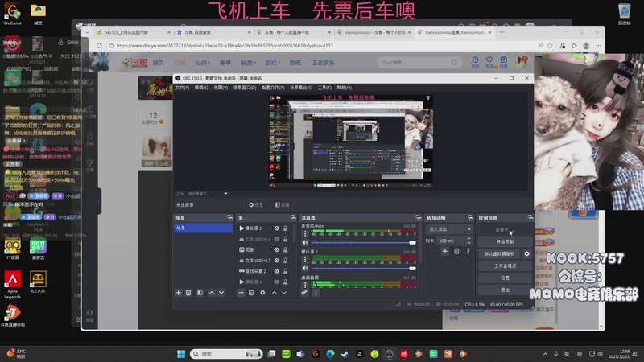Viewport: 644px width, 362px height.
Task: Open the 首页 link on Douyu
Action: (x=158, y=63)
